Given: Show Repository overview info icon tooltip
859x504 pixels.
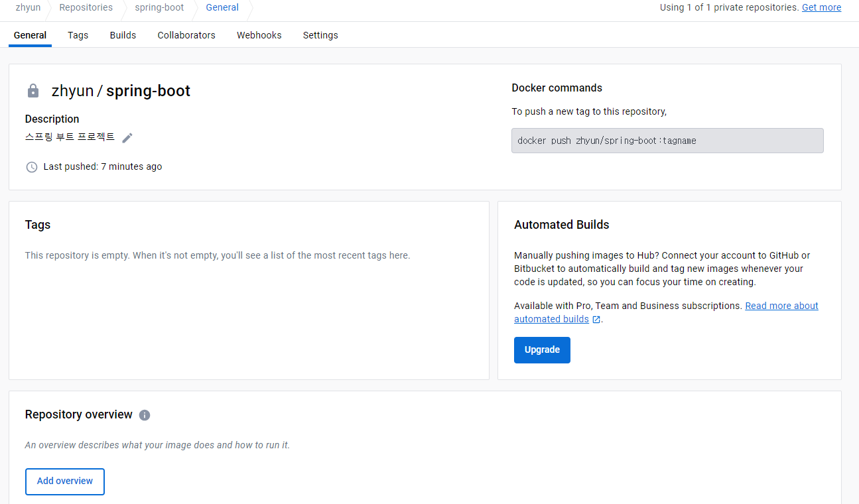Looking at the screenshot, I should [145, 415].
